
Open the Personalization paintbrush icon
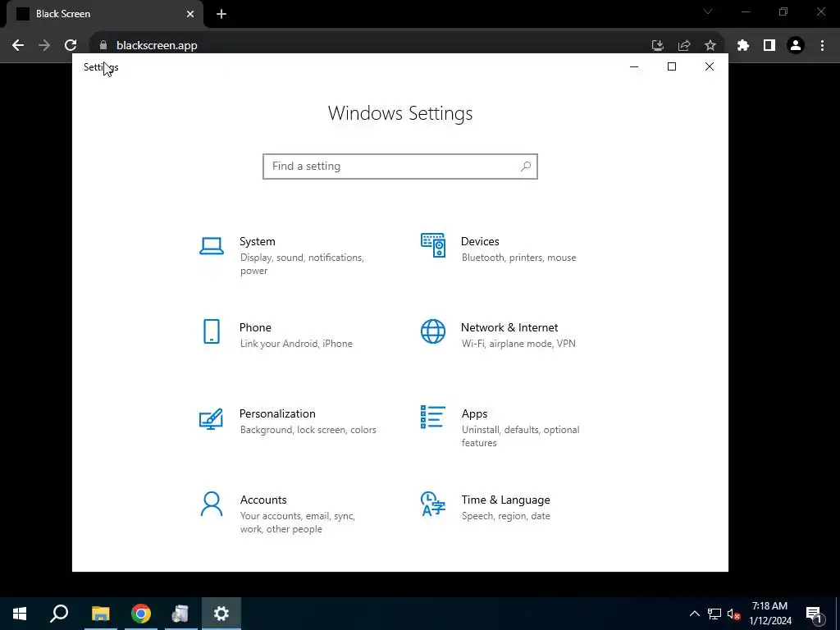211,419
